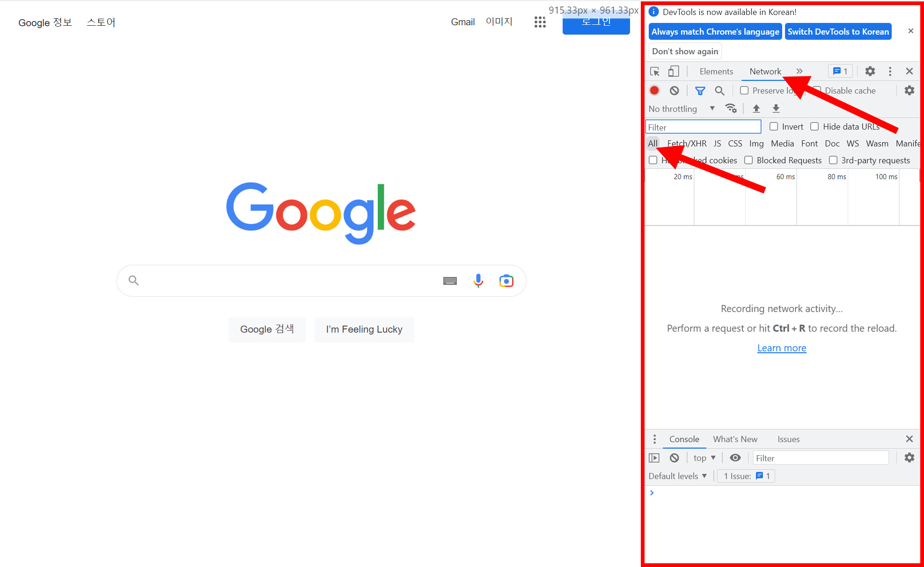
Task: Enable Blocked Requests checkbox
Action: point(748,160)
